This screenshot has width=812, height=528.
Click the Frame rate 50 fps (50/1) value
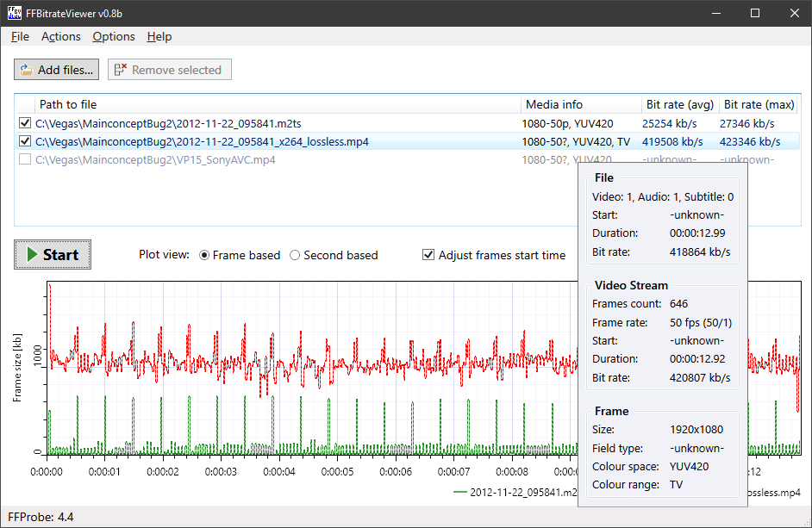tap(701, 322)
